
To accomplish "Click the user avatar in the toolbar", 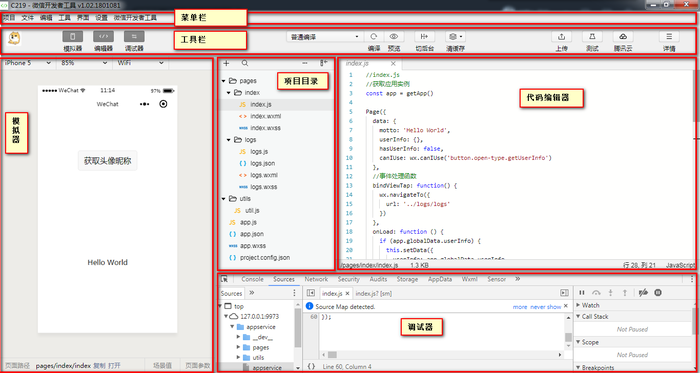I will pyautogui.click(x=14, y=39).
